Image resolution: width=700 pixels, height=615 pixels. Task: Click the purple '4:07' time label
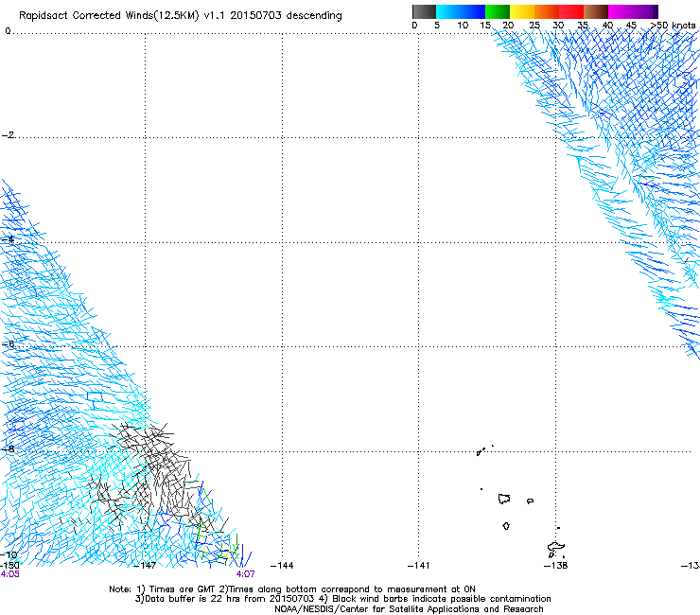coord(246,574)
